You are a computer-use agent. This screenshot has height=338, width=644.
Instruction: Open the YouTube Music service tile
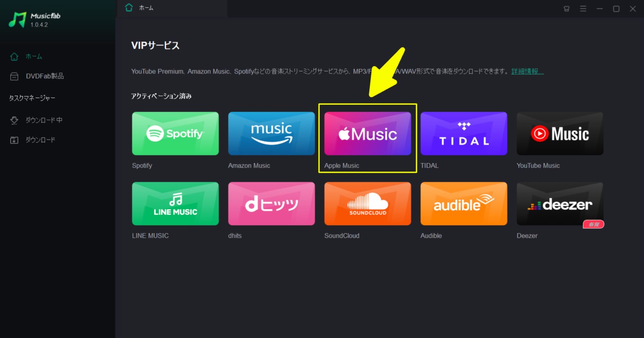click(560, 134)
